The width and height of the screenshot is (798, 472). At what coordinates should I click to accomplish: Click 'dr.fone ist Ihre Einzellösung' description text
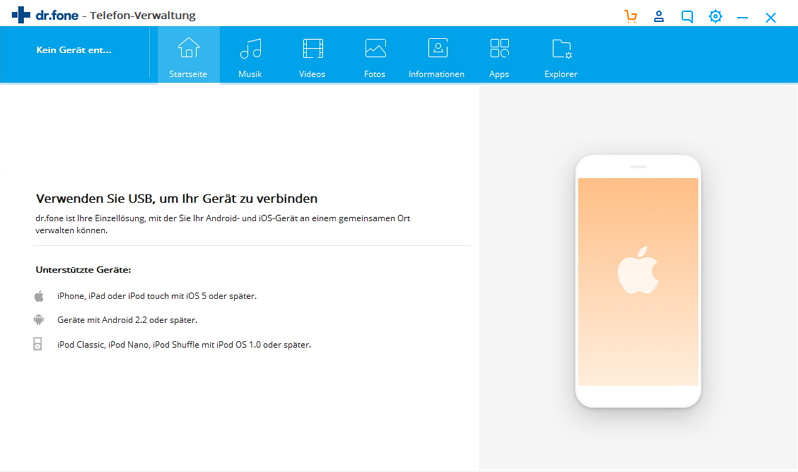[223, 224]
